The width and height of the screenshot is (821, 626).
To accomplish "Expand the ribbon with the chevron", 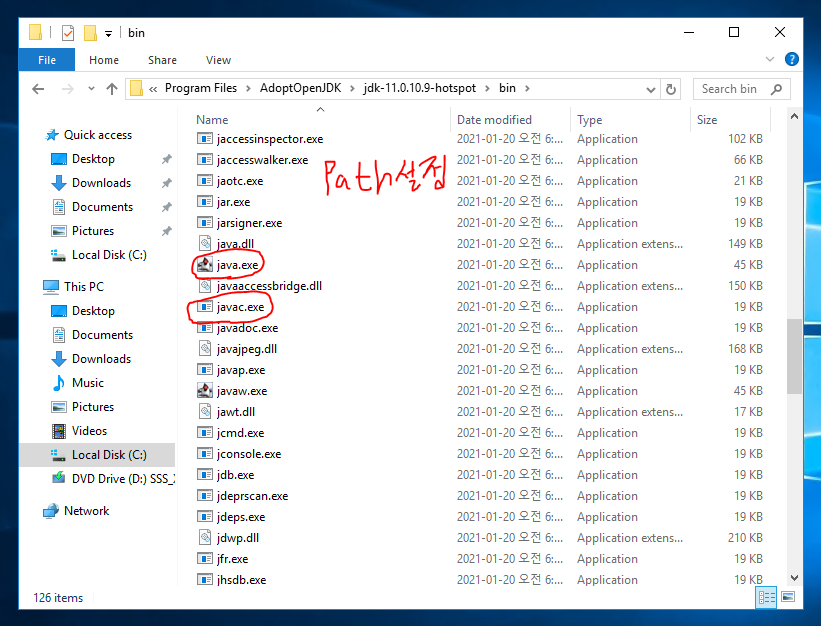I will [x=770, y=59].
